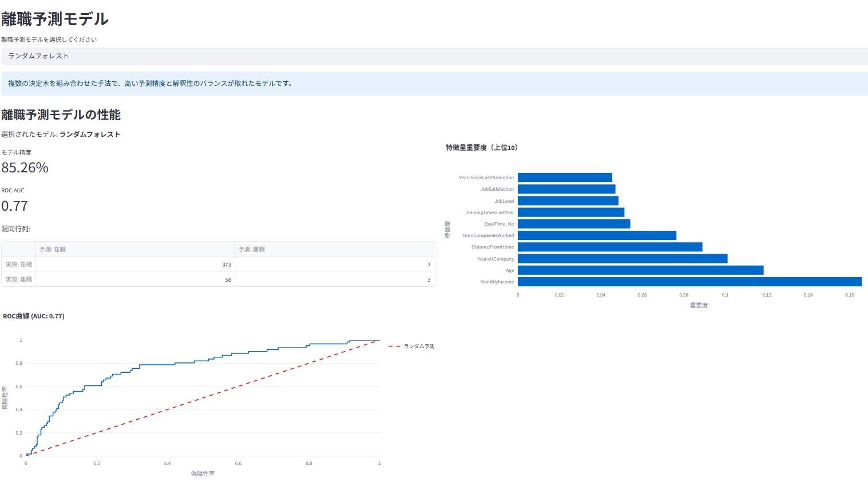This screenshot has height=481, width=868.
Task: Click the TrainingTimesLastYear bar
Action: pos(571,212)
